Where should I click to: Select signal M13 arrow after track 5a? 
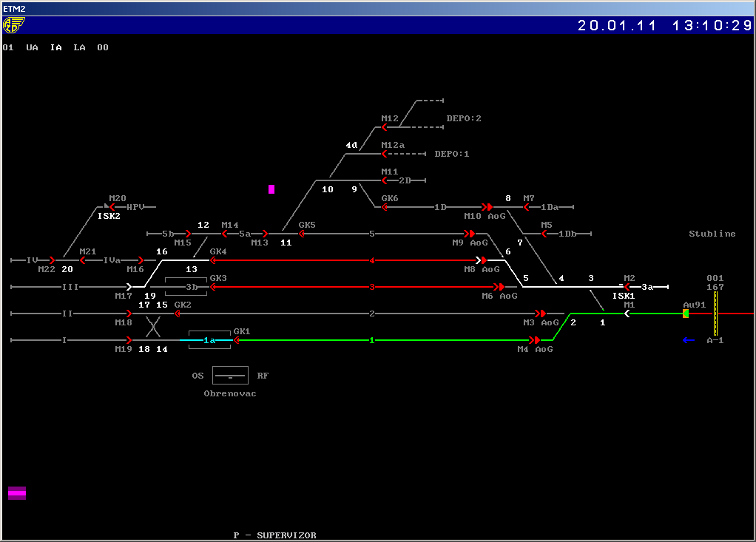(x=265, y=234)
